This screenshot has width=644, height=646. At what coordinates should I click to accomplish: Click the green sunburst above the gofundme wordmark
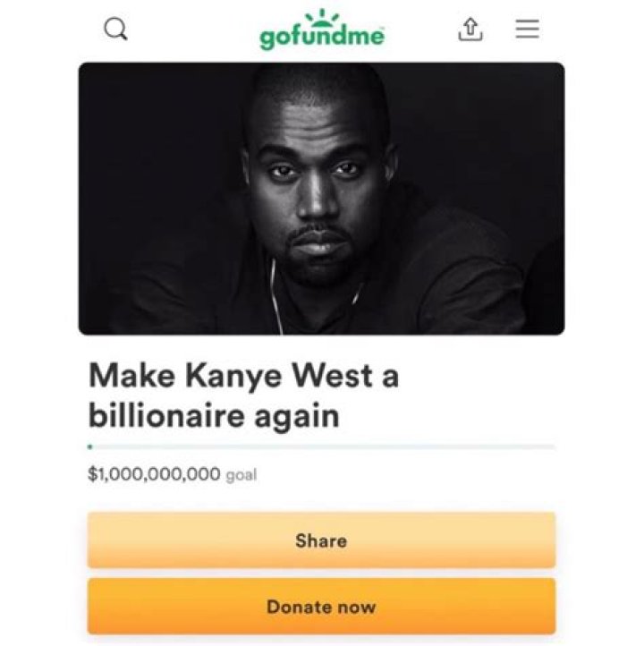pos(322,17)
